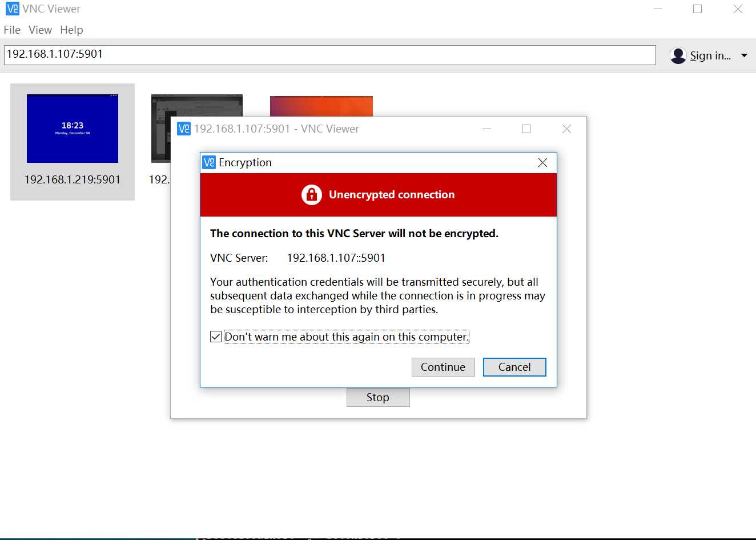Click the 192.168.1.107::5901 server value

pos(336,258)
